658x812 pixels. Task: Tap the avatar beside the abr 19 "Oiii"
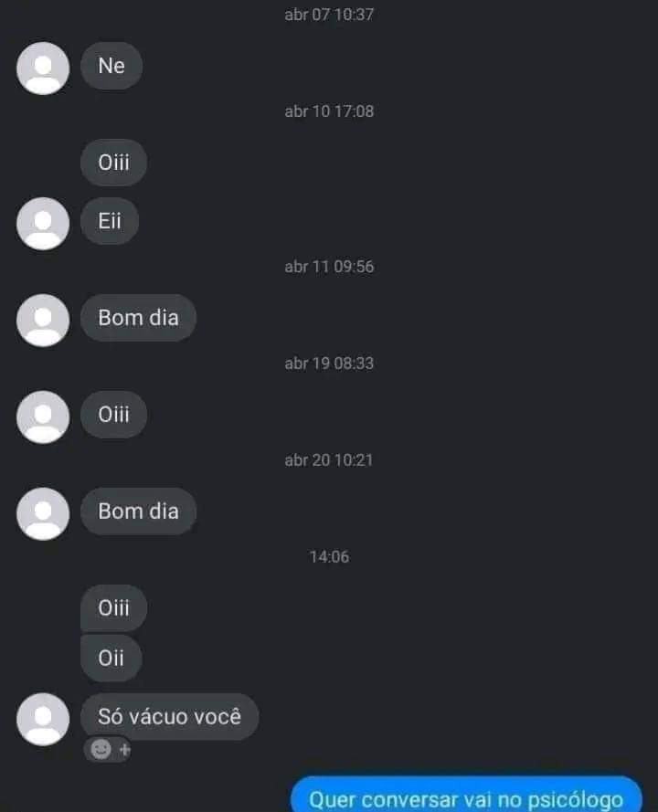coord(43,417)
